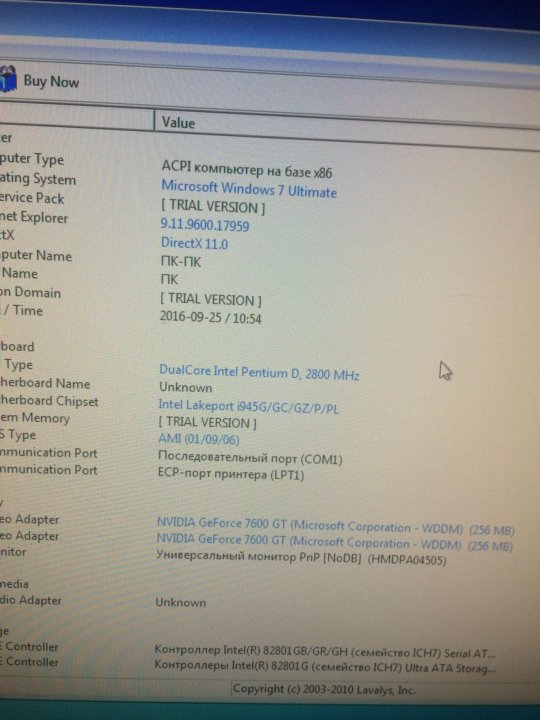
Task: Click the BIOS Type field label
Action: (18, 434)
